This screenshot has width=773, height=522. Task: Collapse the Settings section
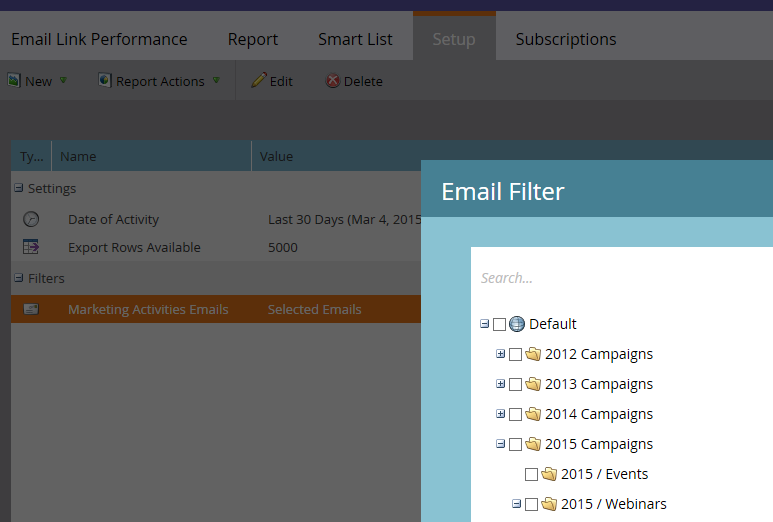pyautogui.click(x=18, y=188)
